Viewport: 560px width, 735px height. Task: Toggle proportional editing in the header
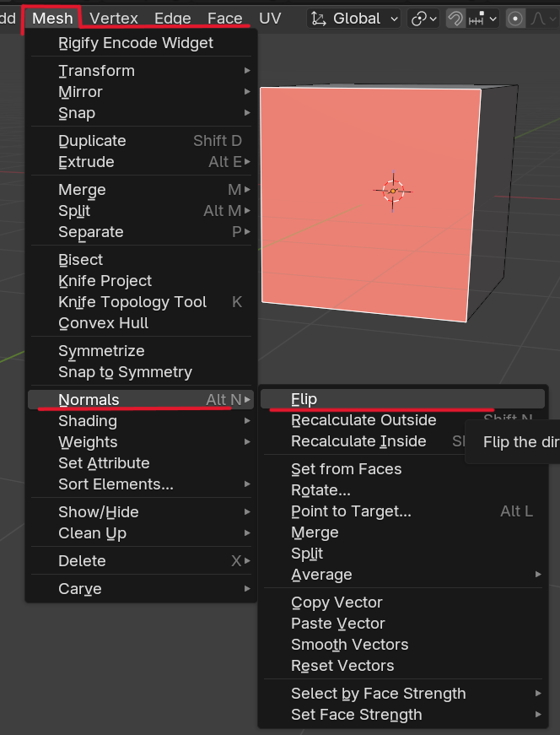tap(516, 19)
